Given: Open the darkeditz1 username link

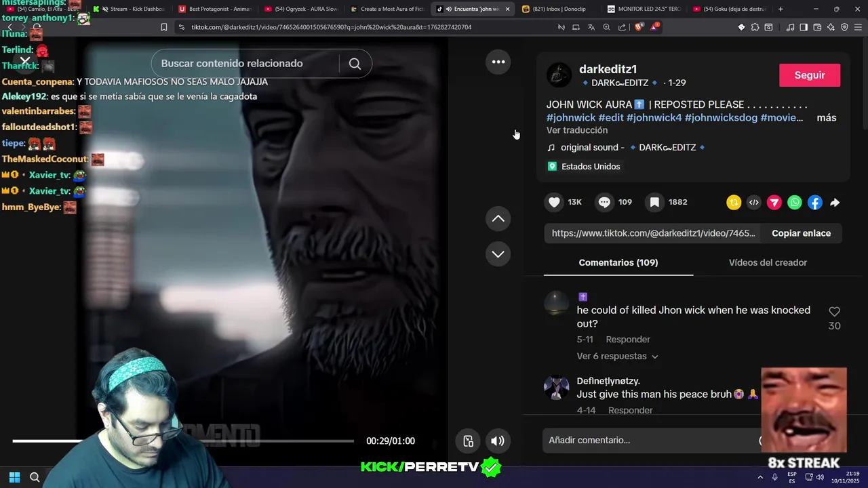Looking at the screenshot, I should [608, 69].
